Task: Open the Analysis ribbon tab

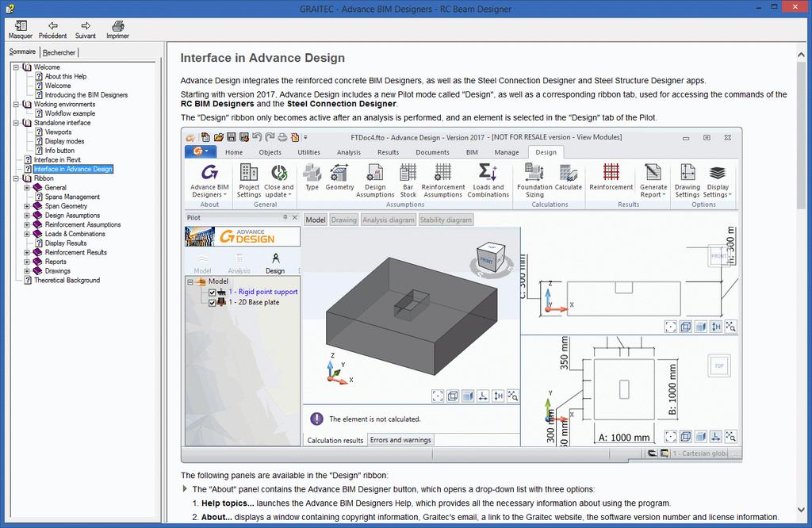Action: pos(349,152)
